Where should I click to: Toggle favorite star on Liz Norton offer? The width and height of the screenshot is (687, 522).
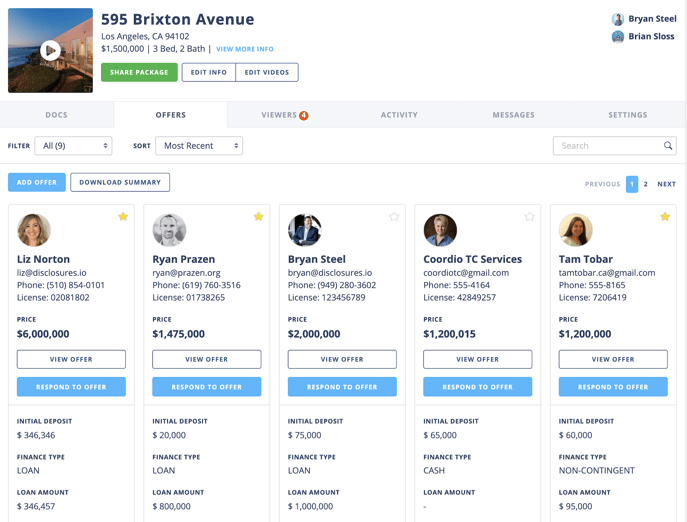[x=123, y=217]
